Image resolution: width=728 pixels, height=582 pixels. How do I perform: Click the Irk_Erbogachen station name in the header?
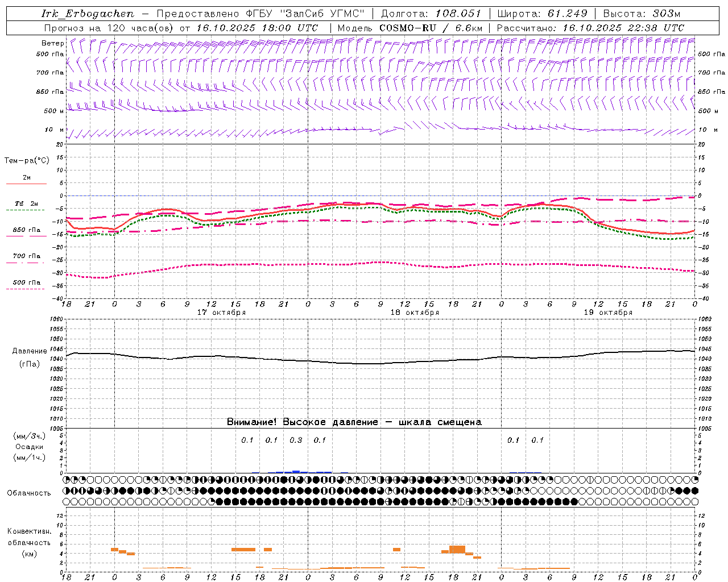click(88, 14)
